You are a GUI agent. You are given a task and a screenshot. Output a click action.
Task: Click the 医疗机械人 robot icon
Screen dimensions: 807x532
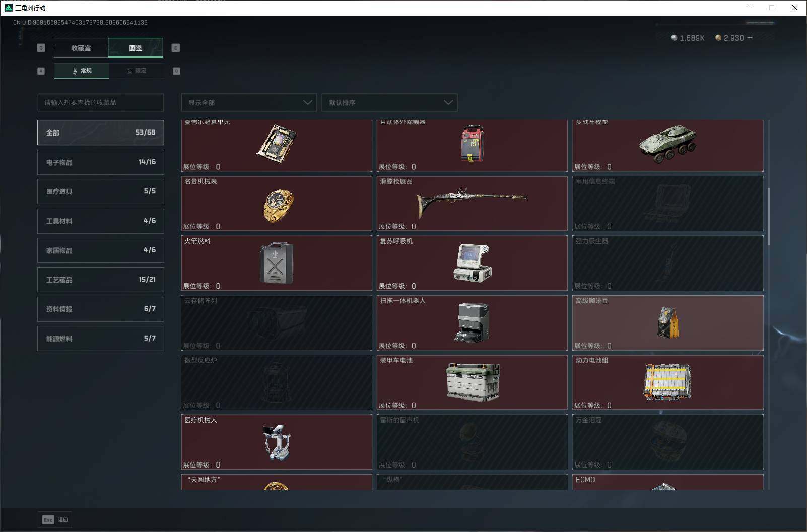click(x=277, y=442)
